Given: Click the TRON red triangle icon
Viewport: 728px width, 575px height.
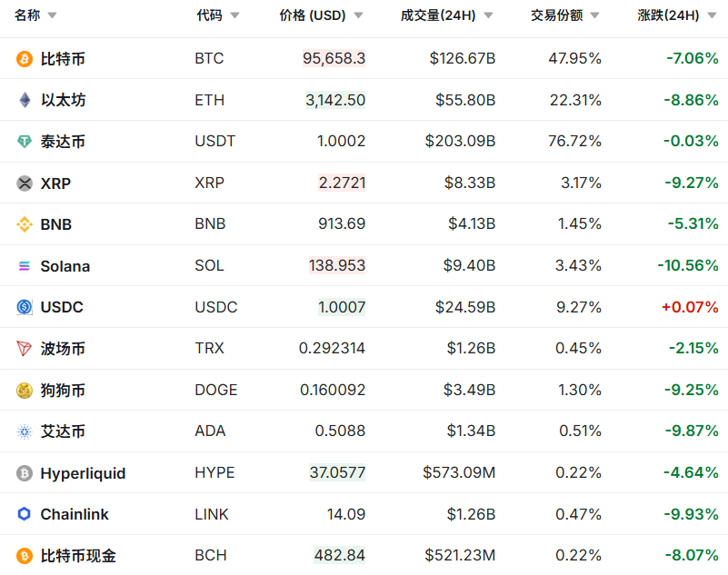Looking at the screenshot, I should point(25,349).
